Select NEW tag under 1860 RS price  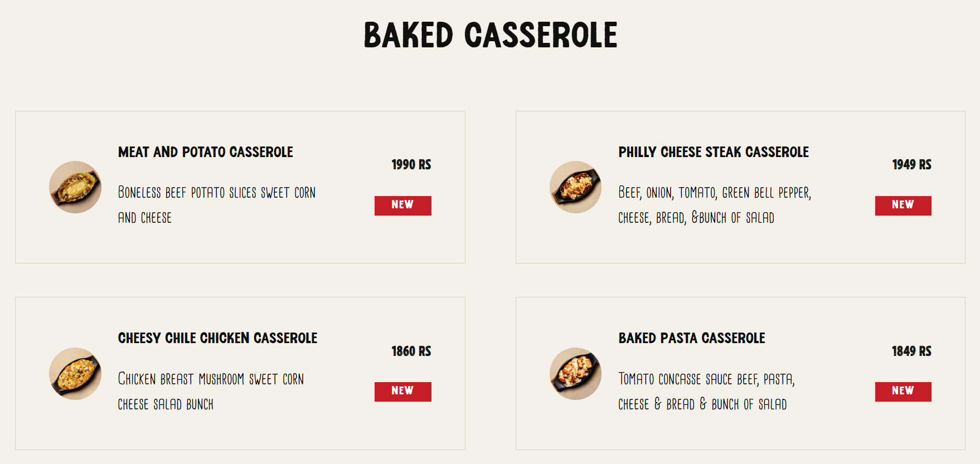[x=403, y=392]
